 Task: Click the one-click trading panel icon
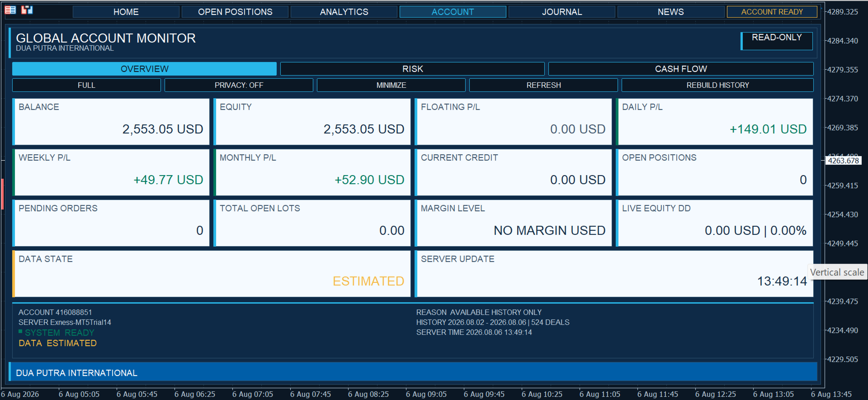tap(27, 10)
